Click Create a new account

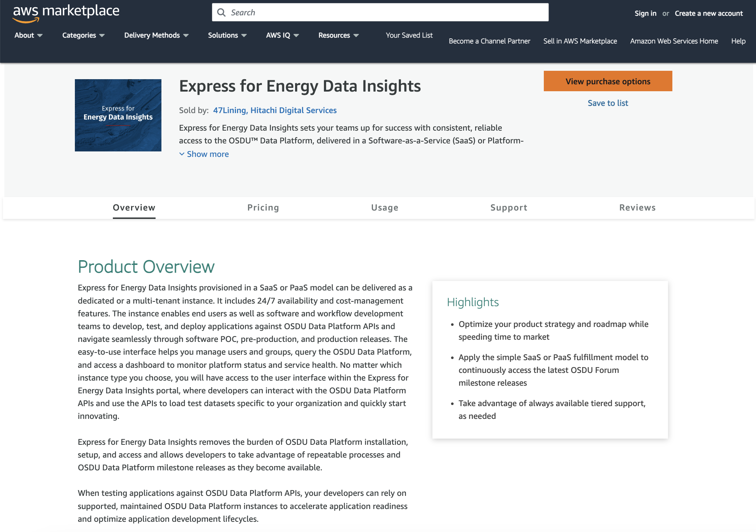(709, 13)
